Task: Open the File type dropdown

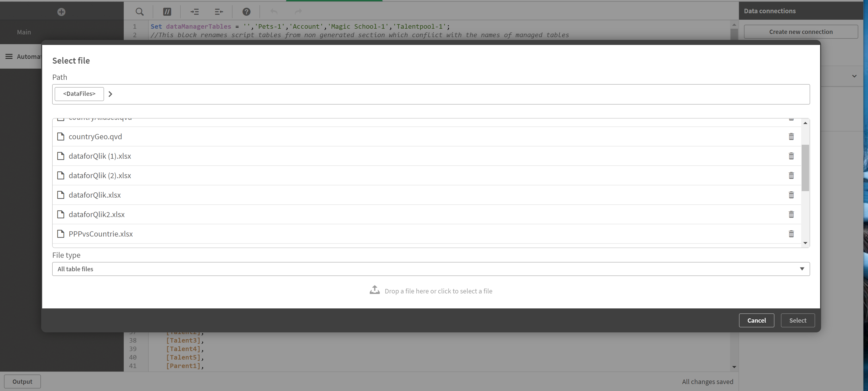Action: coord(431,269)
